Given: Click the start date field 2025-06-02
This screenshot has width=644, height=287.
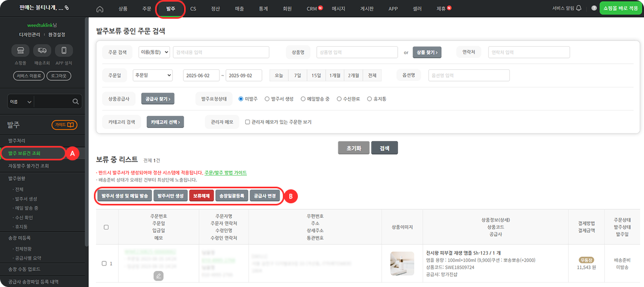Looking at the screenshot, I should (201, 75).
